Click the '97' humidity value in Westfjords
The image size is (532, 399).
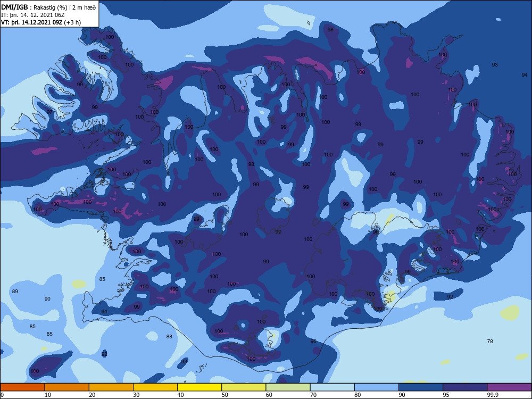pos(49,112)
